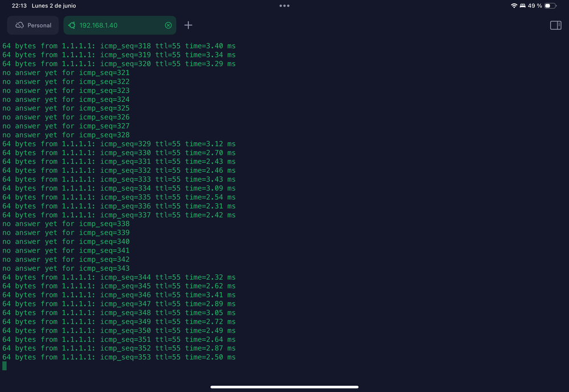This screenshot has height=392, width=569.
Task: Tap the bed Sleep Focus icon
Action: click(522, 6)
